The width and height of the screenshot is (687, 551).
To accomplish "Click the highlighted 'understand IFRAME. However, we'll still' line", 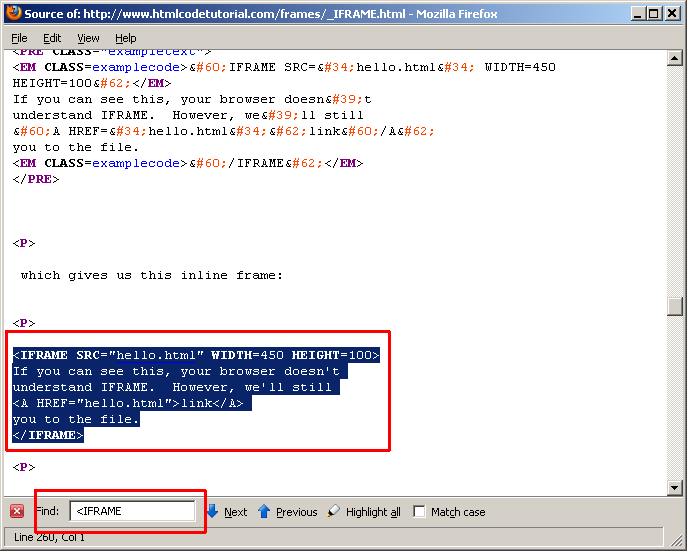I will point(176,387).
